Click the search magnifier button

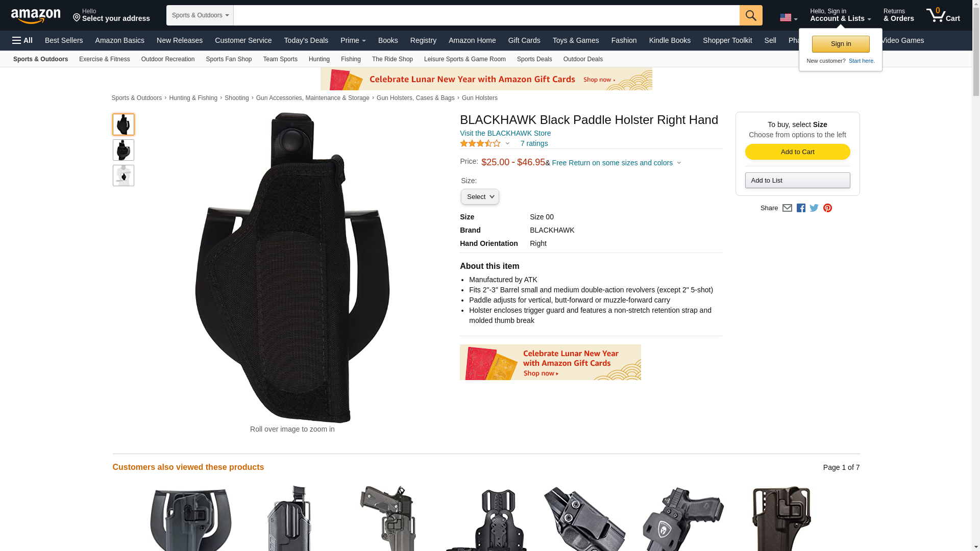point(751,15)
